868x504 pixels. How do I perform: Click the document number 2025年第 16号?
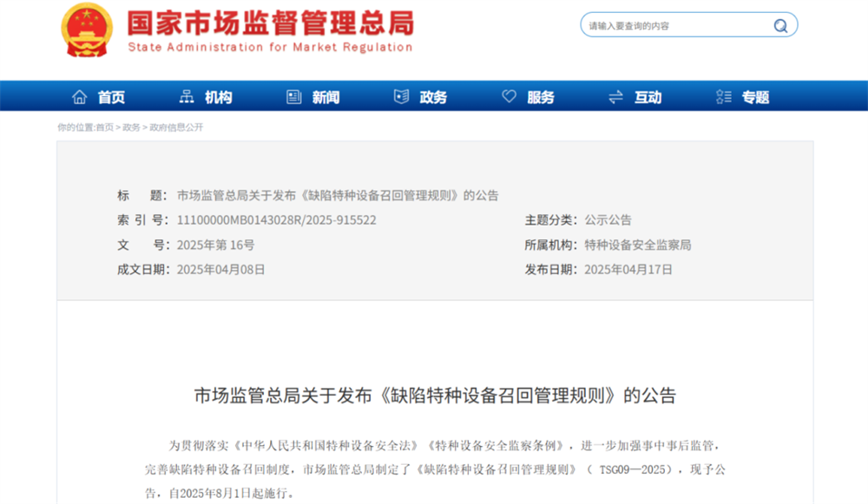tap(215, 245)
